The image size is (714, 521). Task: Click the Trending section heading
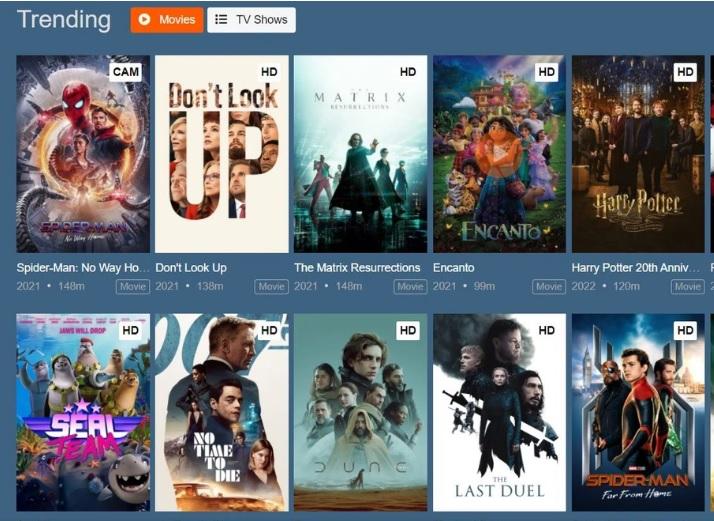[x=64, y=20]
